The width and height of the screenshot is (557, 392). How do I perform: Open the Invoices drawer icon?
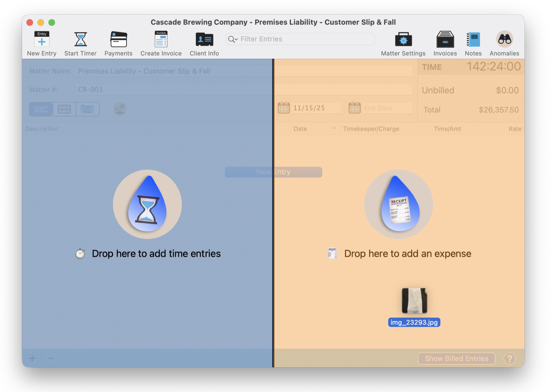coord(445,39)
